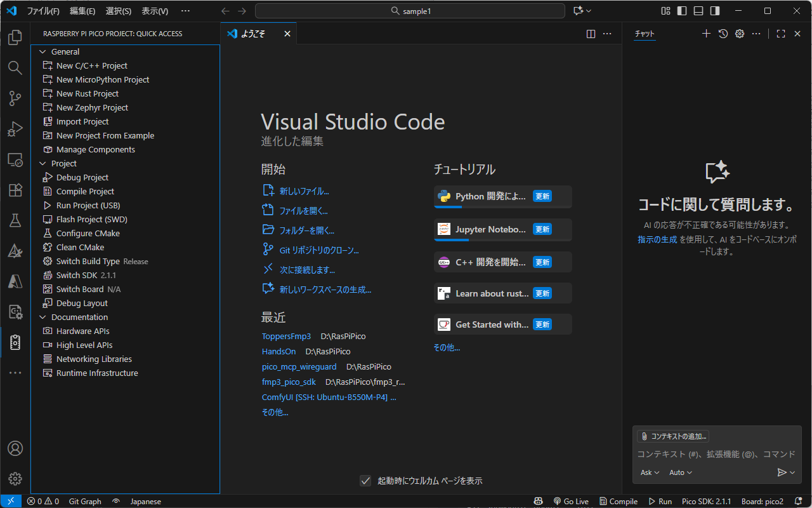Go forward with the navigation arrow
This screenshot has width=812, height=508.
click(242, 11)
